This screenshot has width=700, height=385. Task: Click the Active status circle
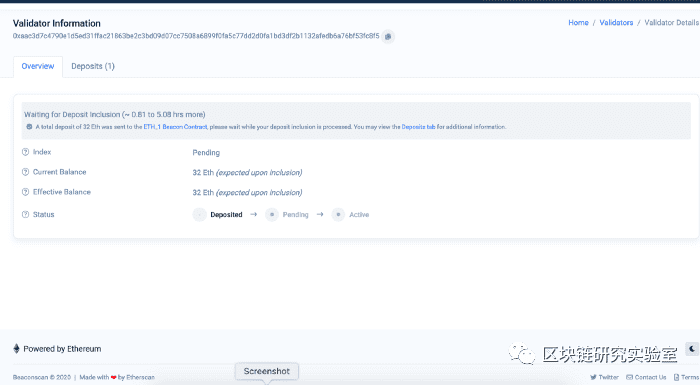(x=338, y=215)
